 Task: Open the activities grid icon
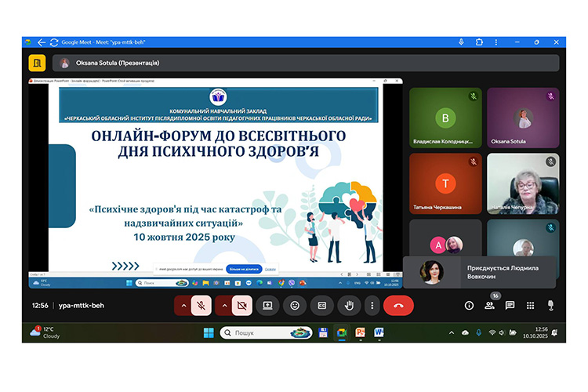pos(530,306)
